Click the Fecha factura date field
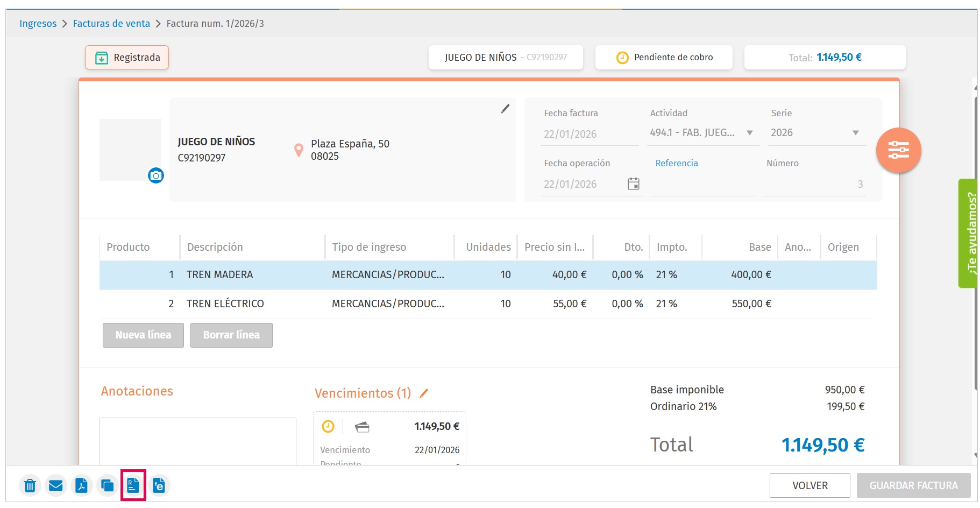 click(x=590, y=134)
